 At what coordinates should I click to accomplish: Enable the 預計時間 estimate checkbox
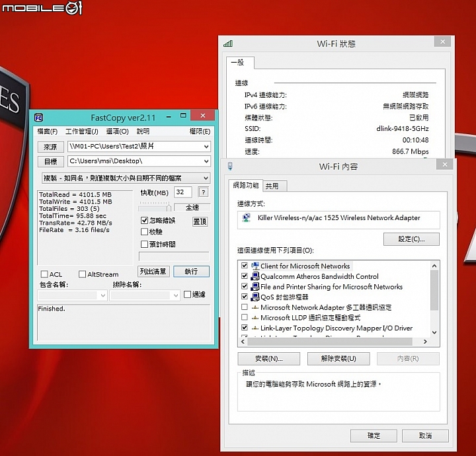145,244
